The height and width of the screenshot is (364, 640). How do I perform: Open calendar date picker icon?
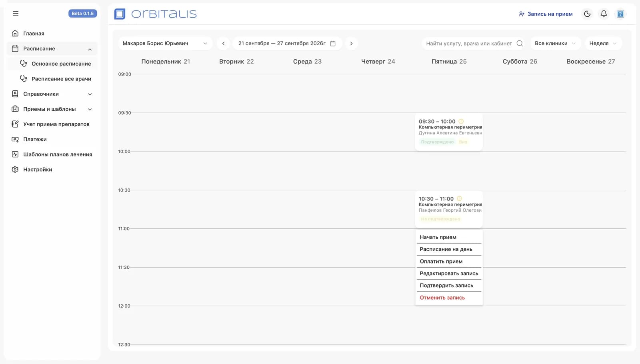333,44
